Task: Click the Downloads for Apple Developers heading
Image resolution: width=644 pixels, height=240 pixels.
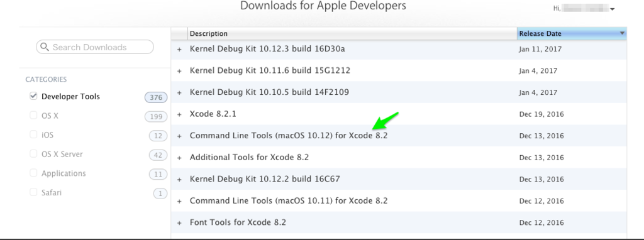Action: click(x=323, y=6)
